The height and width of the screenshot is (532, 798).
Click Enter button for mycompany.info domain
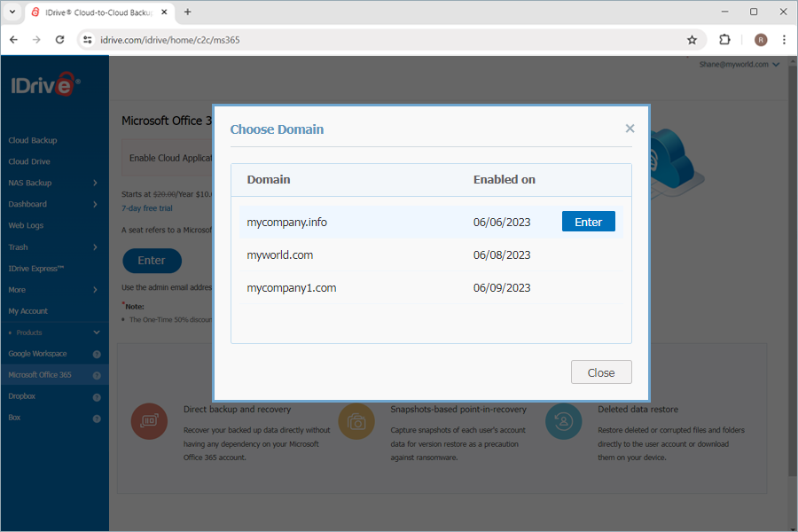[x=589, y=222]
